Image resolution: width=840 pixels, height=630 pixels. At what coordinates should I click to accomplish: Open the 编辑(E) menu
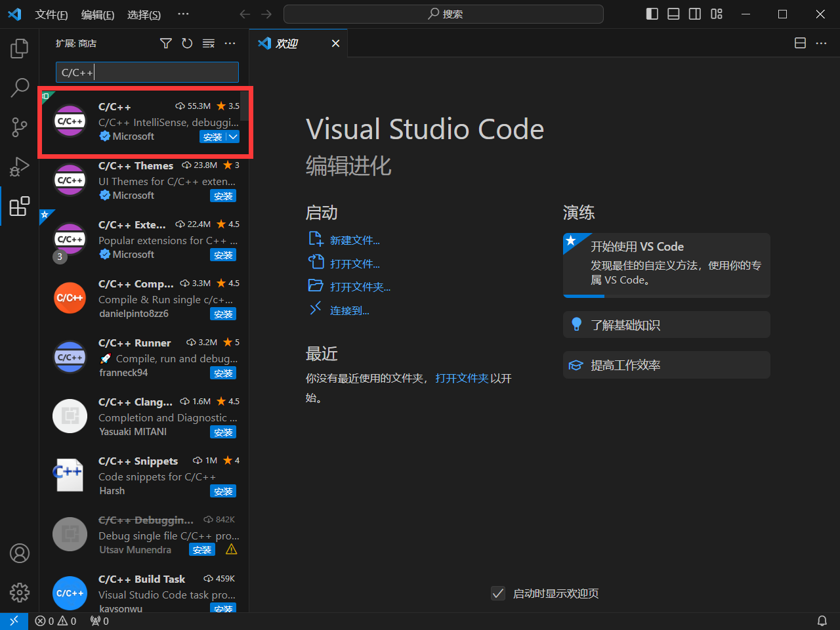98,14
